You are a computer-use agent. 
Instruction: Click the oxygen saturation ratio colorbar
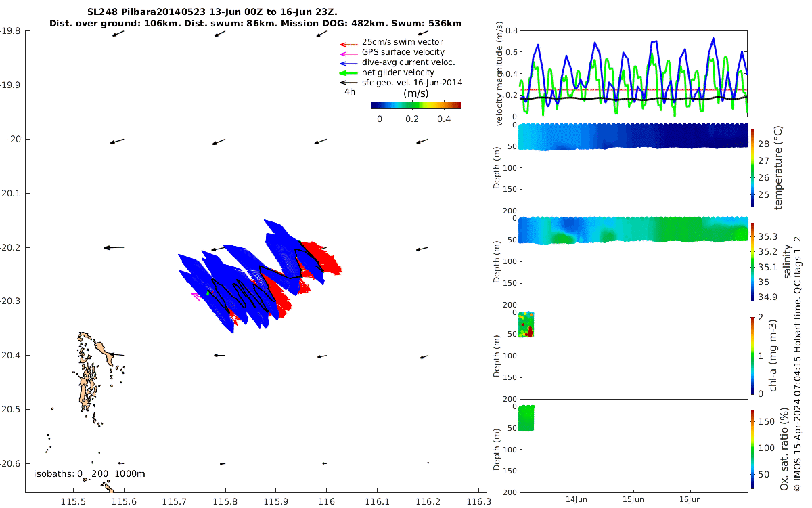click(x=753, y=450)
